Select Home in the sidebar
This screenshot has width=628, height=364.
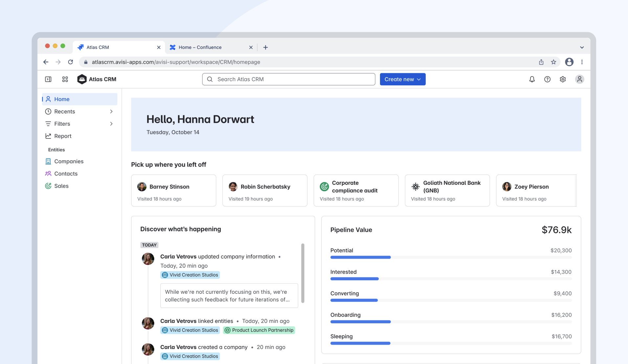point(79,99)
